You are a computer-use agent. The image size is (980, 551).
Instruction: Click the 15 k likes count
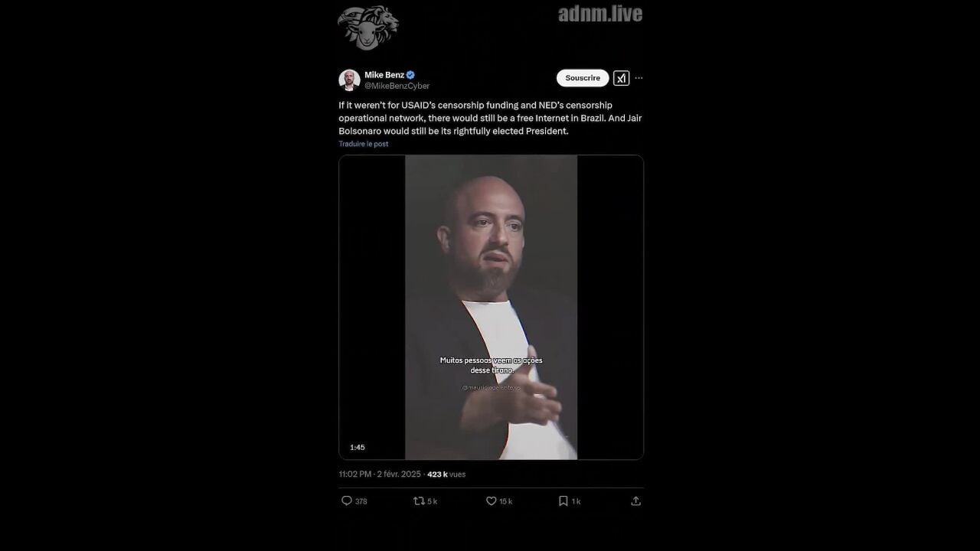(x=506, y=501)
